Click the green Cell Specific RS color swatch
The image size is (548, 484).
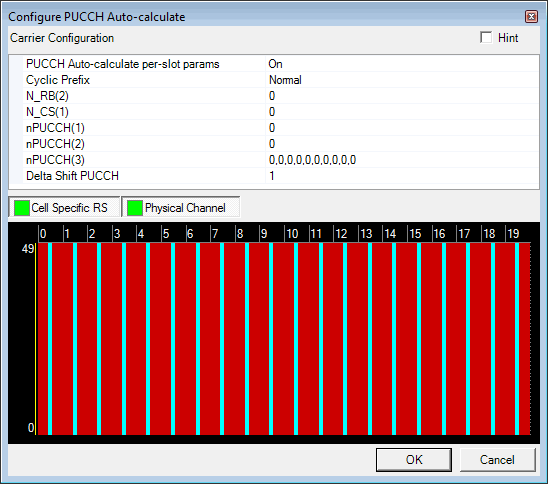pyautogui.click(x=22, y=208)
